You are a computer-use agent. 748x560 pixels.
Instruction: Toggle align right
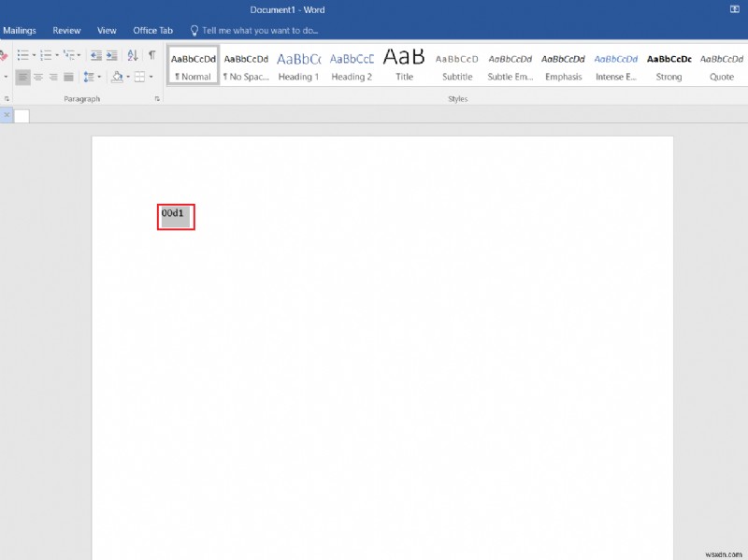click(x=53, y=77)
